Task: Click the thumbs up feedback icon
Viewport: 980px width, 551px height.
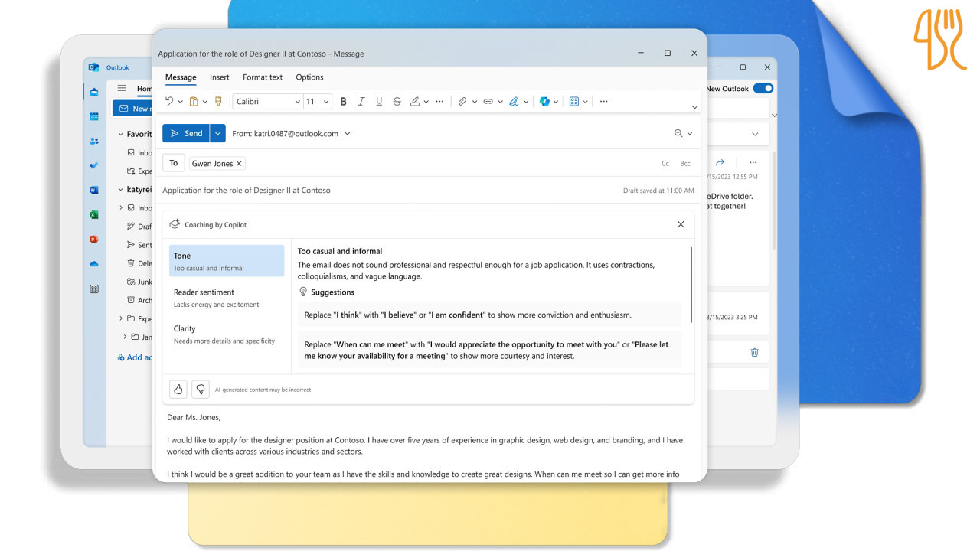Action: tap(178, 390)
